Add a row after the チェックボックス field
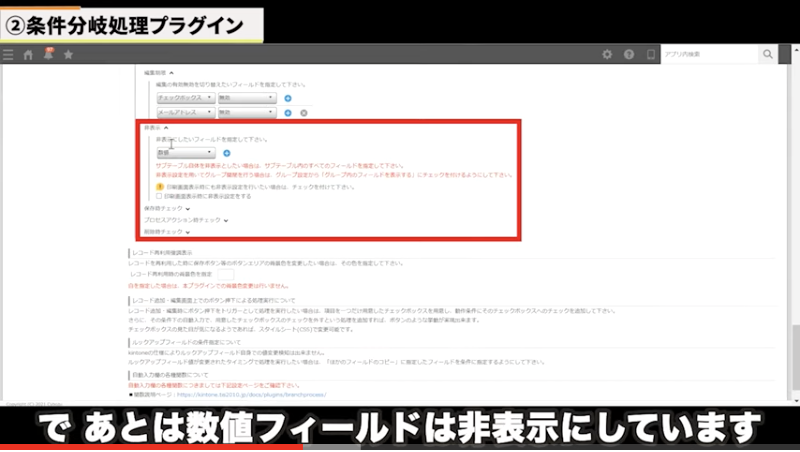The image size is (800, 452). click(288, 98)
